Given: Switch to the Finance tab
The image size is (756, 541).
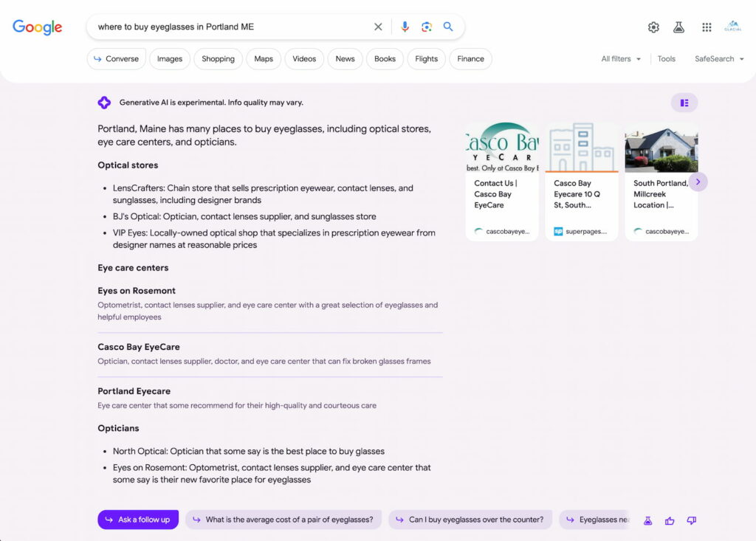Looking at the screenshot, I should 470,59.
